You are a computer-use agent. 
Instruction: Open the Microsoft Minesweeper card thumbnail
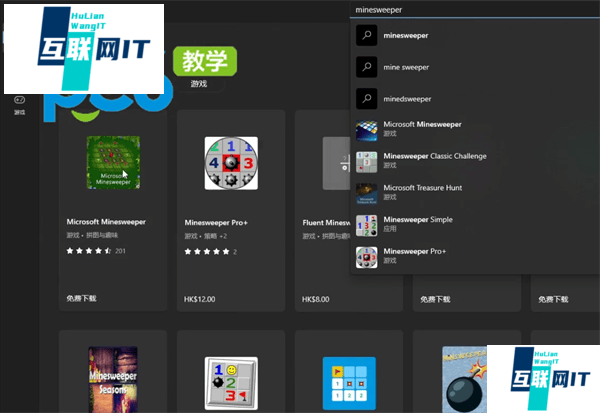tap(113, 162)
